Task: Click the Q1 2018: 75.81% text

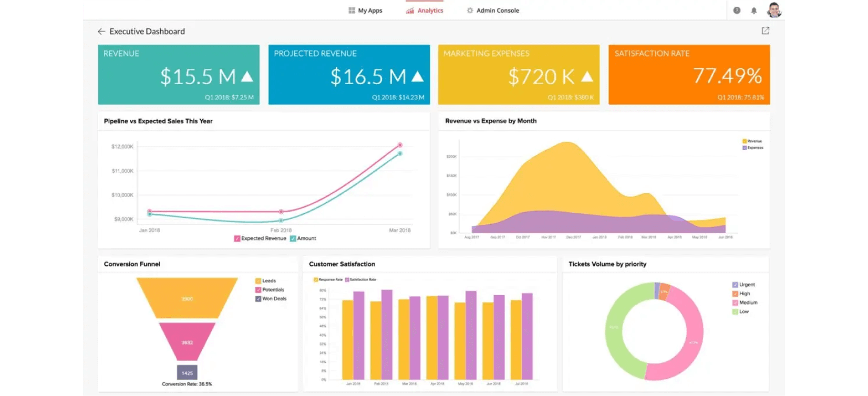Action: tap(741, 97)
